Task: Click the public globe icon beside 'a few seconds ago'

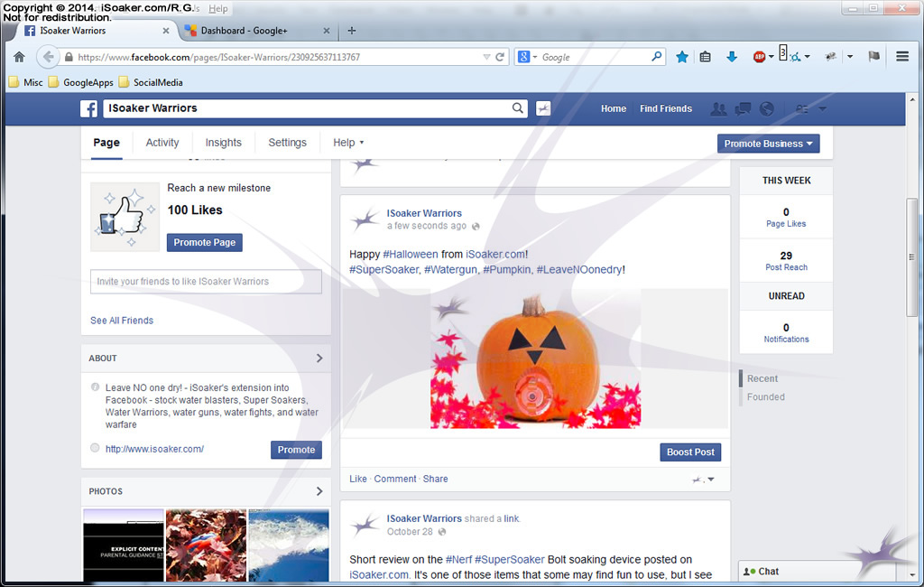Action: [x=476, y=226]
